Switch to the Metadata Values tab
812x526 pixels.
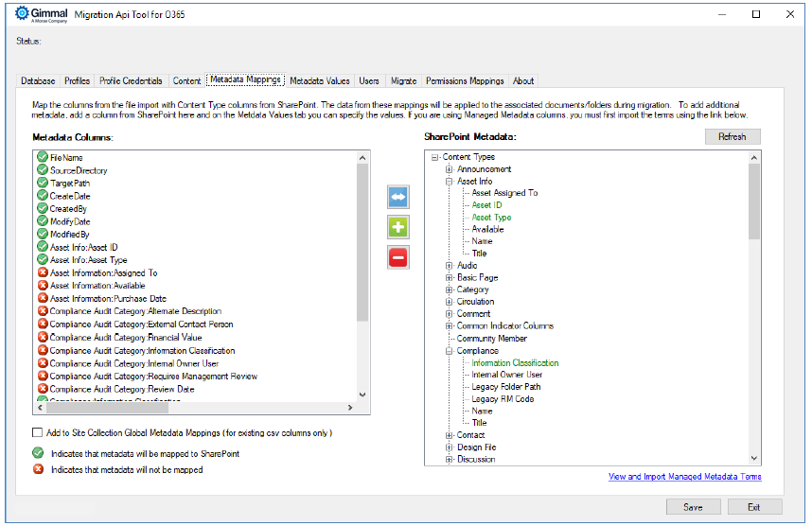click(x=320, y=81)
